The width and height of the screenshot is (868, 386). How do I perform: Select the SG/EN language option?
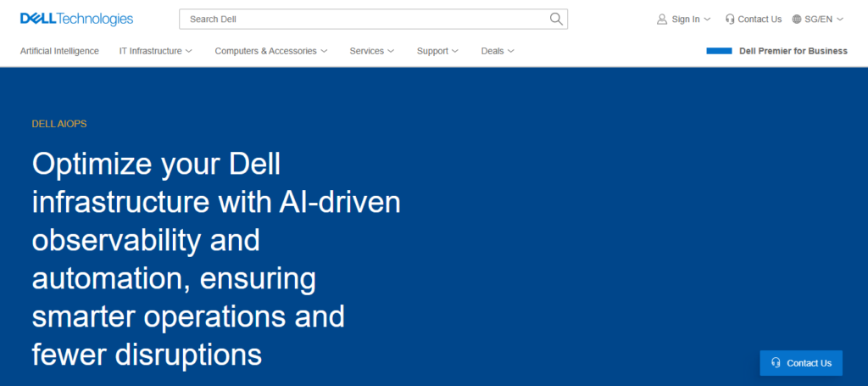[x=818, y=20]
